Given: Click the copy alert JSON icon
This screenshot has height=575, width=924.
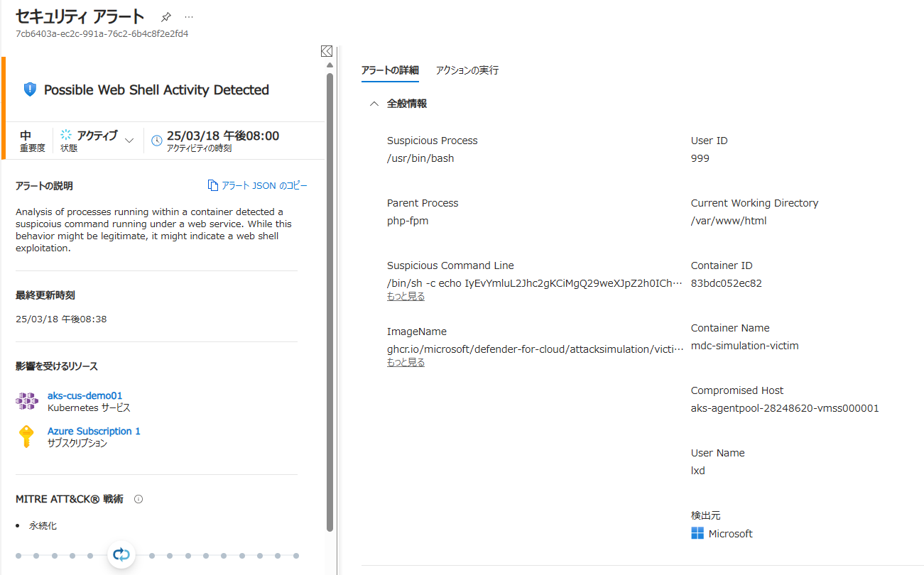Looking at the screenshot, I should (x=213, y=185).
